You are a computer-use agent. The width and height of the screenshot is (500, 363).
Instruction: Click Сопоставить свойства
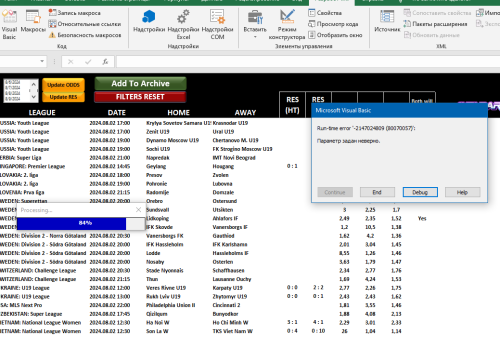437,13
